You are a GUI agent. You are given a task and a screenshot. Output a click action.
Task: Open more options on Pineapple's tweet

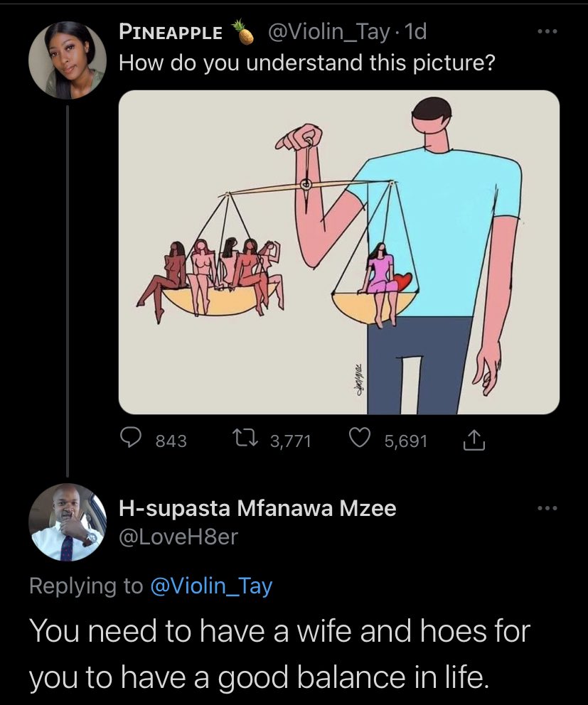[544, 33]
